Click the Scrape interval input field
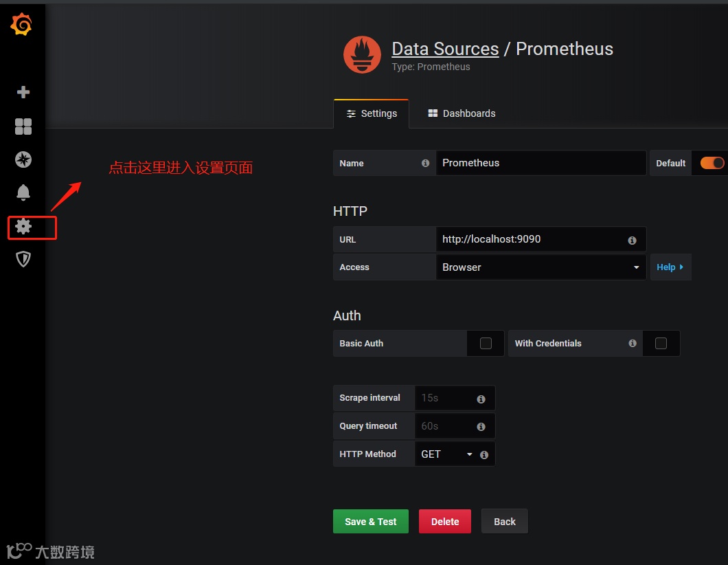Image resolution: width=728 pixels, height=565 pixels. pyautogui.click(x=455, y=398)
